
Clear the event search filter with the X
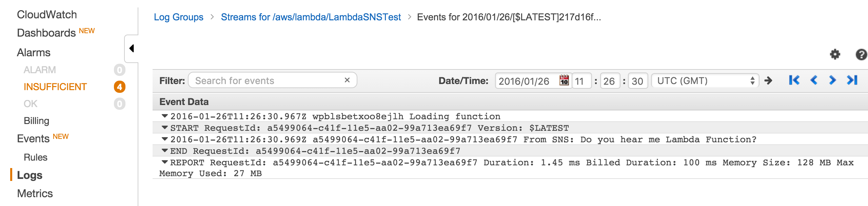[347, 81]
